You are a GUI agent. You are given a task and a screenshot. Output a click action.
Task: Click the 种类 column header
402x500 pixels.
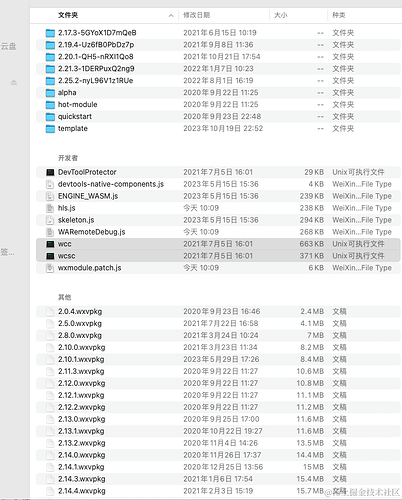pyautogui.click(x=339, y=15)
